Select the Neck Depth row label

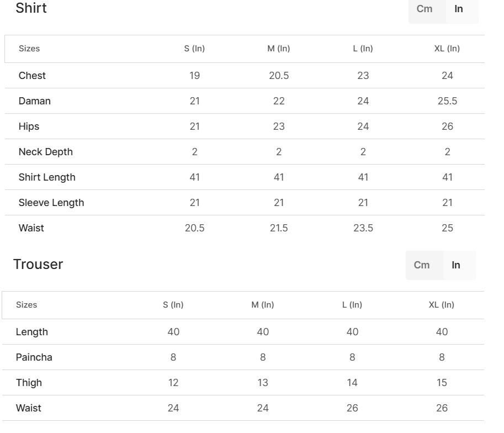46,152
